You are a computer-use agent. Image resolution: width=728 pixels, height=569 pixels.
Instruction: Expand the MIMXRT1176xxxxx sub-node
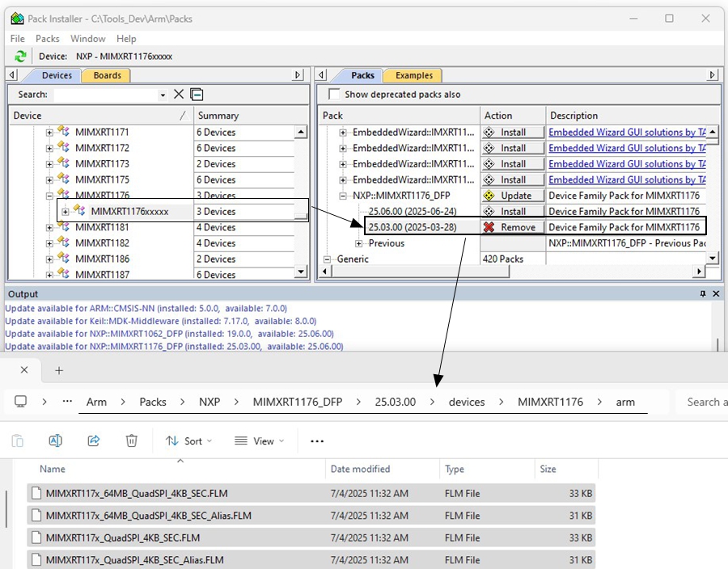[66, 212]
